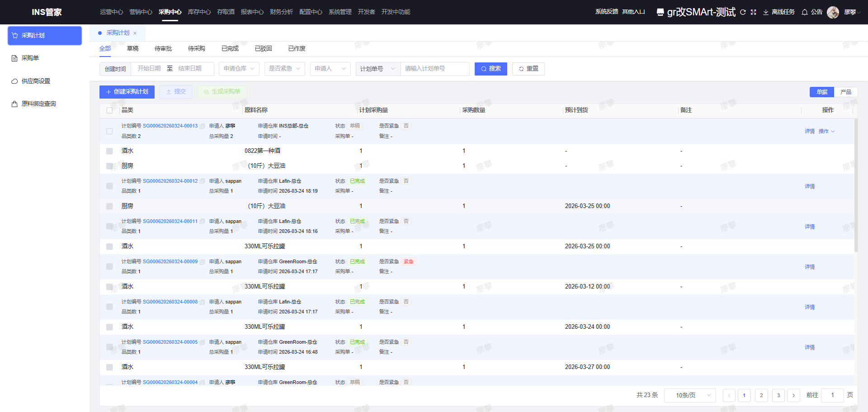Open 公告 notification bell
The image size is (868, 412).
click(805, 12)
